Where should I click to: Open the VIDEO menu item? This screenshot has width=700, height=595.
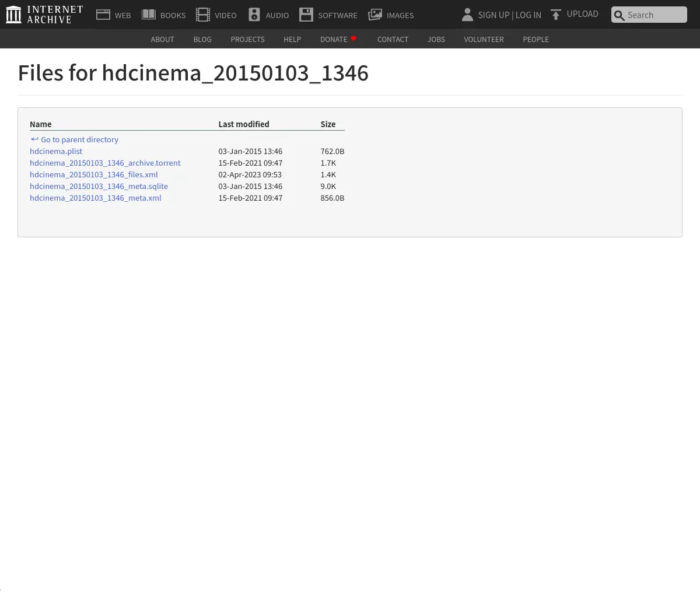[226, 15]
